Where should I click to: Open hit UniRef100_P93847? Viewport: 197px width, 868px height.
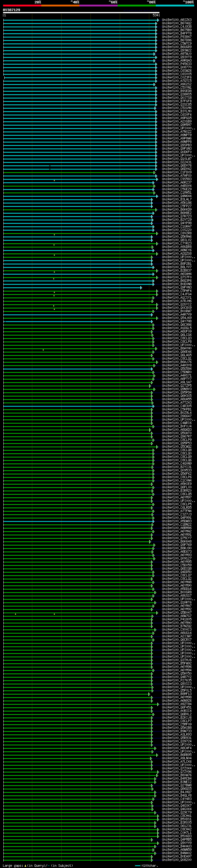177,37
